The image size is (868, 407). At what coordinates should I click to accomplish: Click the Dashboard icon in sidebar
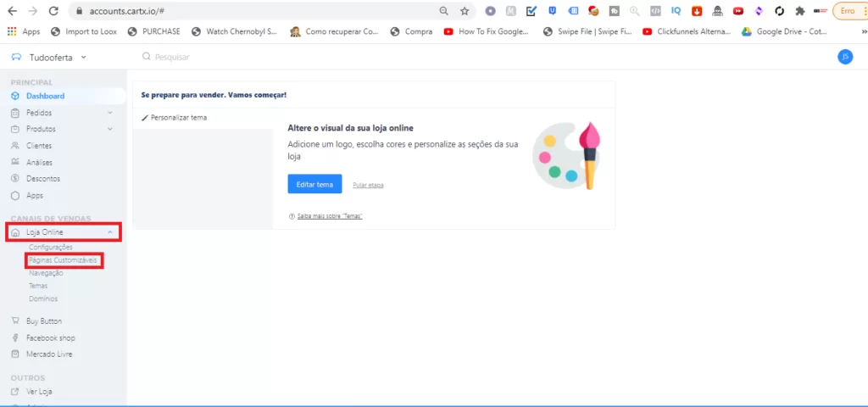click(x=15, y=96)
